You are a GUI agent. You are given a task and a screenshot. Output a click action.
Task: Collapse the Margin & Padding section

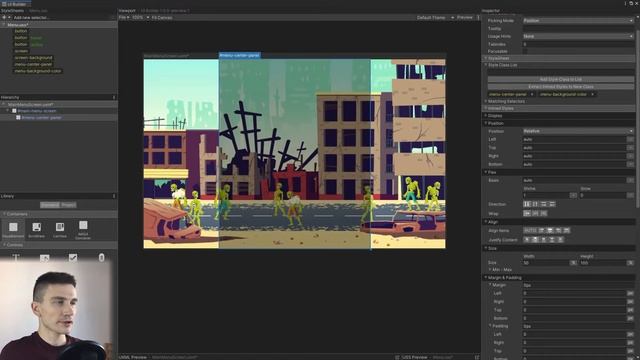(486, 278)
